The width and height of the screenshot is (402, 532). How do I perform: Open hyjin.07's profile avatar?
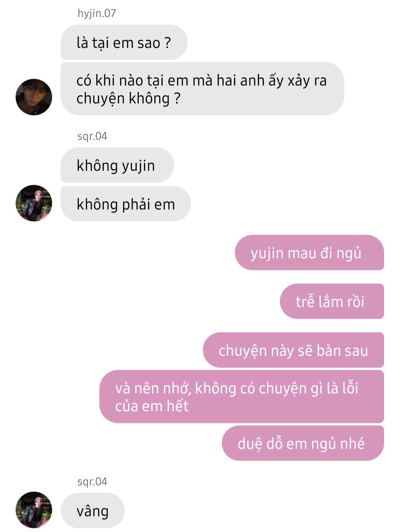[34, 97]
